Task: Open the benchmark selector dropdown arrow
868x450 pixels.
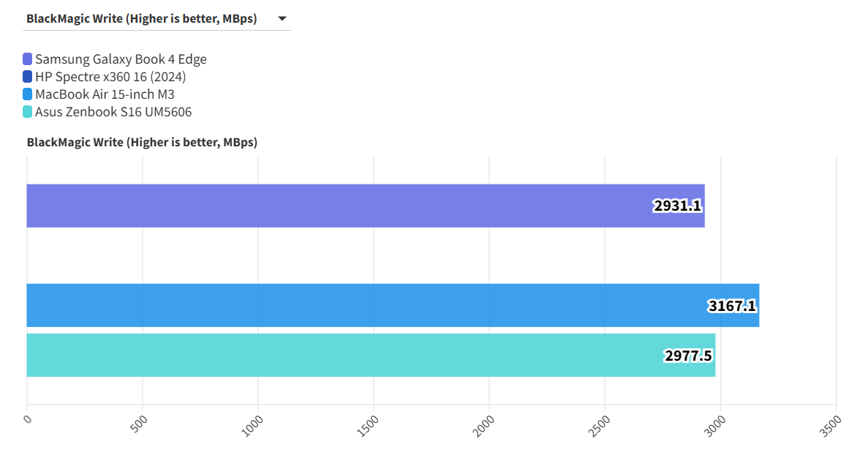Action: [282, 19]
